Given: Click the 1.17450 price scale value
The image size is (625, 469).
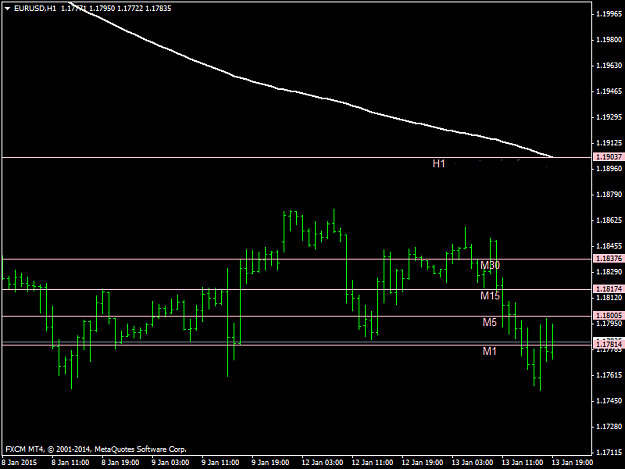Looking at the screenshot, I should coord(609,401).
